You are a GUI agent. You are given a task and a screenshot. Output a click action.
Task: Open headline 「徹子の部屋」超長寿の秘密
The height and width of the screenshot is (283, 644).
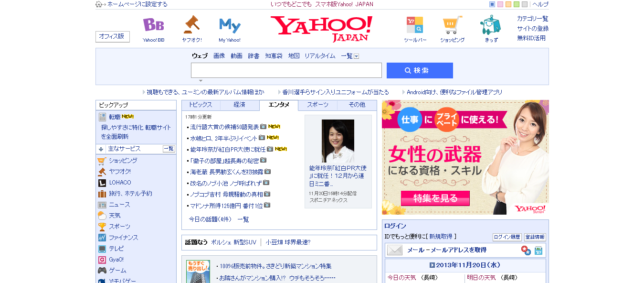pos(224,161)
